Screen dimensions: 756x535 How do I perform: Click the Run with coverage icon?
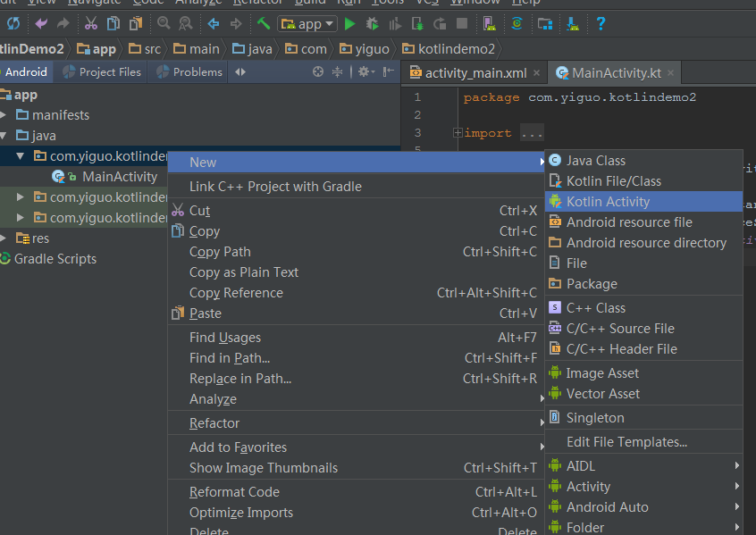tap(395, 23)
